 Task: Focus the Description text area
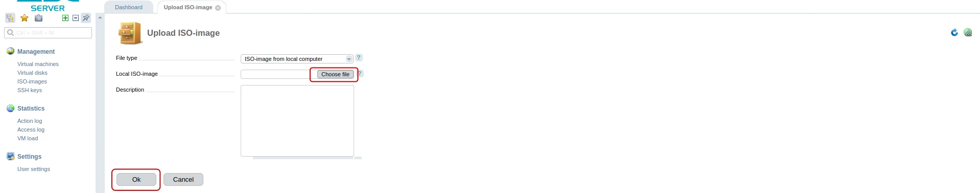pos(297,121)
